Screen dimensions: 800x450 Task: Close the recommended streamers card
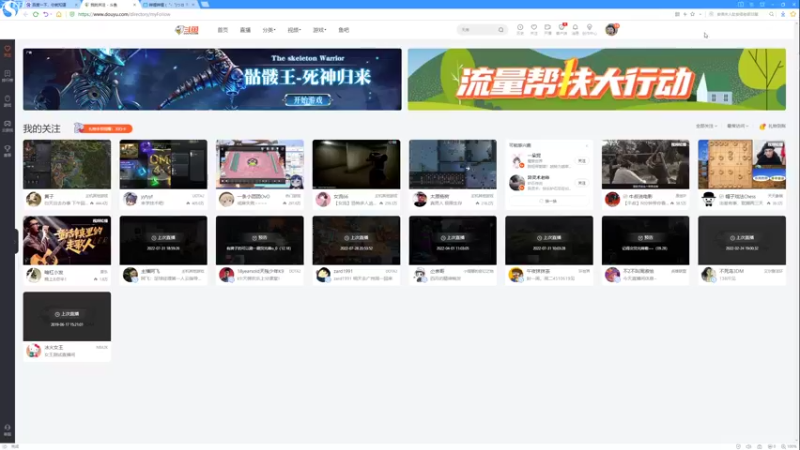coord(587,145)
